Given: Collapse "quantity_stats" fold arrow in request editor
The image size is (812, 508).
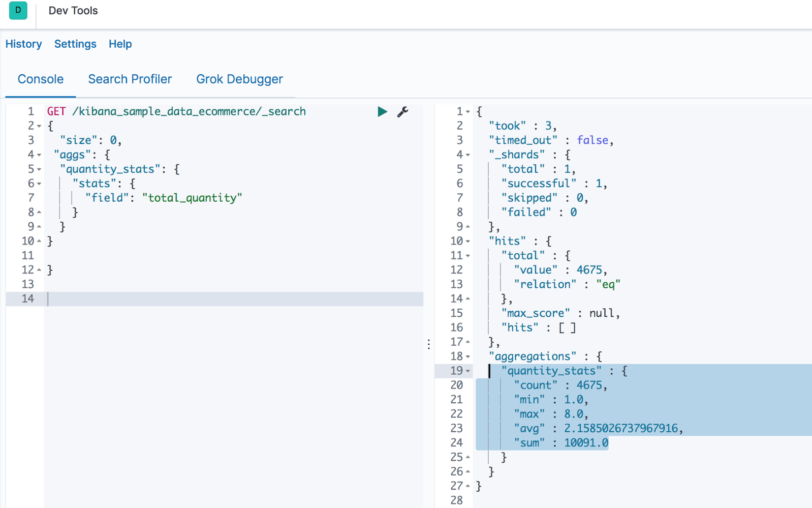Looking at the screenshot, I should click(x=39, y=169).
